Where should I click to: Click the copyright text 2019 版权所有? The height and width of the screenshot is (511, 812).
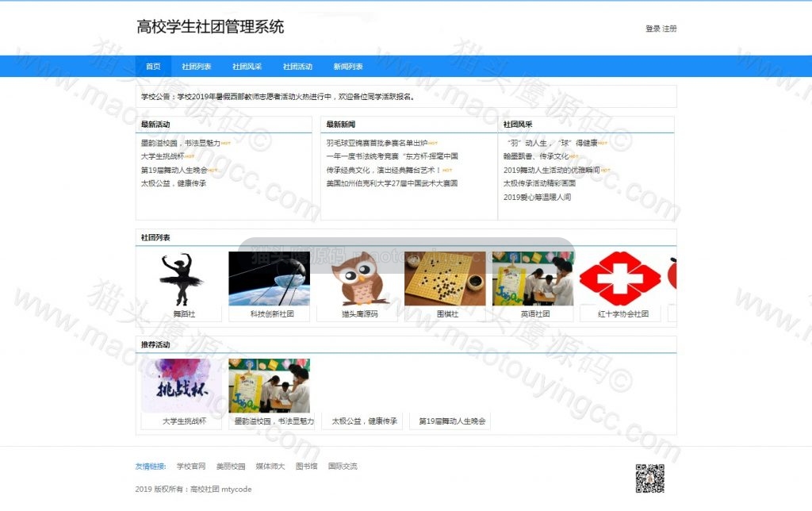[x=193, y=490]
